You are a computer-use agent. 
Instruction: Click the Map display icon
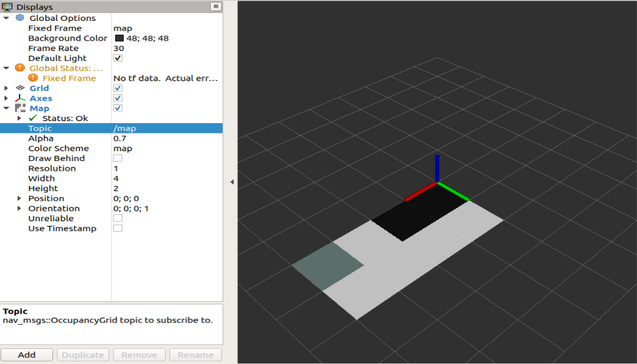coord(20,108)
